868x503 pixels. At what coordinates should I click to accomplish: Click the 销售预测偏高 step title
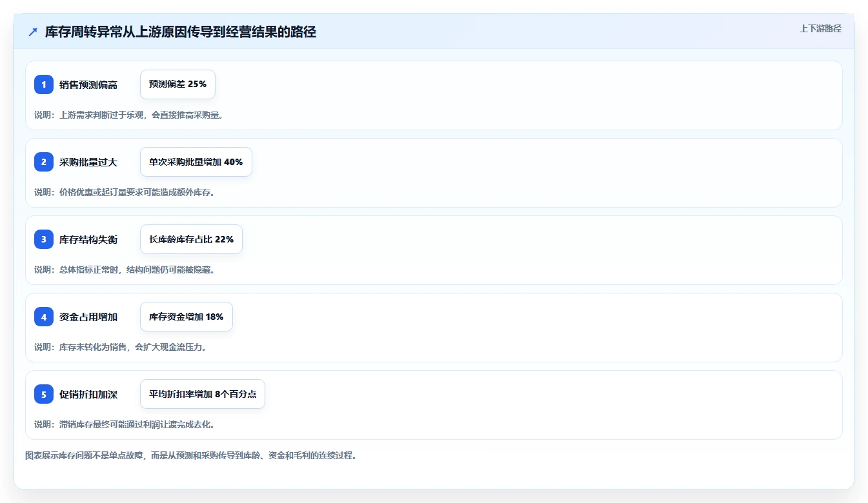pos(88,84)
